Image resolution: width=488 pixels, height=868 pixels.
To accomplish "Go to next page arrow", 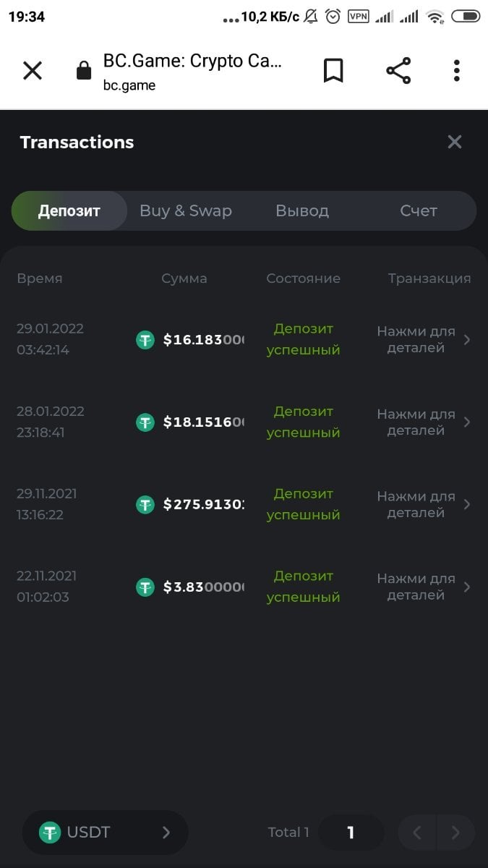I will [455, 833].
